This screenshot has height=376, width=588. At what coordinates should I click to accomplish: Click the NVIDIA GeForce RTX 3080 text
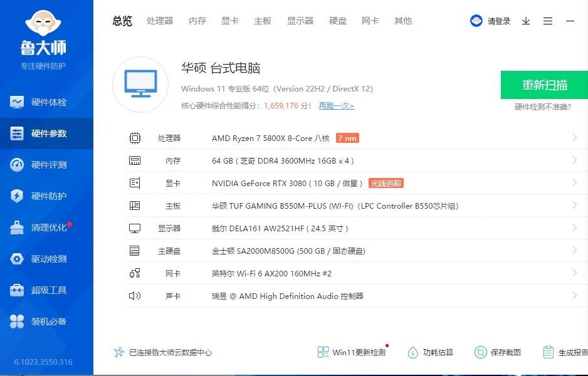coord(287,184)
